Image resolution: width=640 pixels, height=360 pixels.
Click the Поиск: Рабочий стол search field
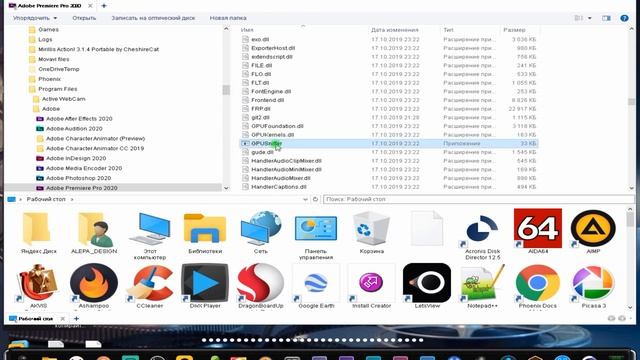point(478,199)
